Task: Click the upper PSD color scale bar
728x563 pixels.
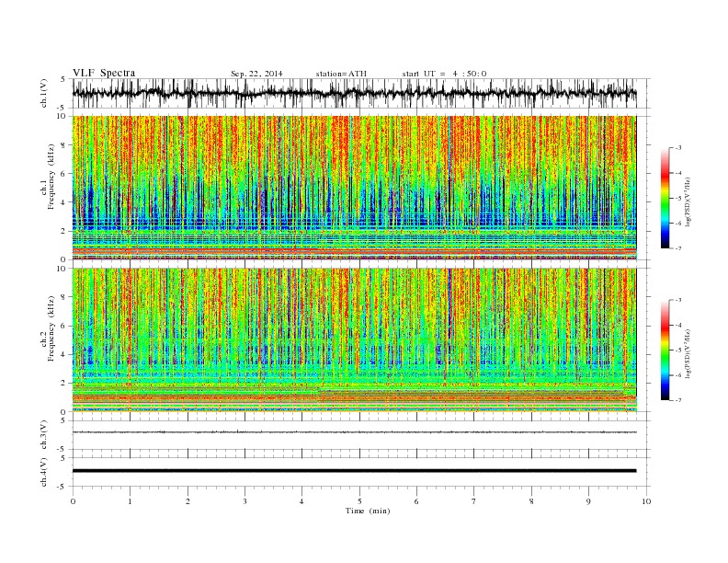Action: pyautogui.click(x=665, y=198)
